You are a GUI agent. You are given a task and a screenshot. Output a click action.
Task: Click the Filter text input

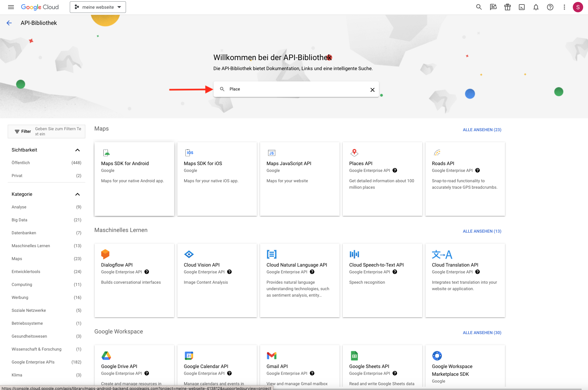[x=59, y=132]
